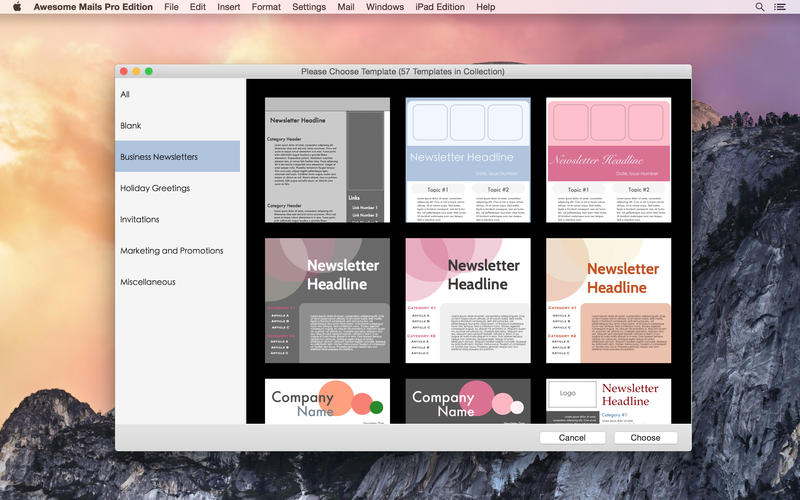This screenshot has height=500, width=800.
Task: Click the Choose button
Action: pyautogui.click(x=645, y=438)
